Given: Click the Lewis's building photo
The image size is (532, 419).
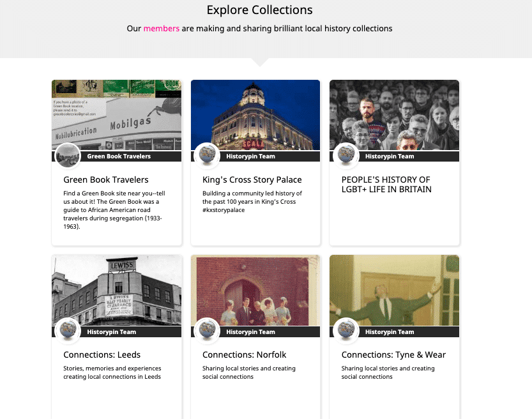Looking at the screenshot, I should pyautogui.click(x=117, y=289).
